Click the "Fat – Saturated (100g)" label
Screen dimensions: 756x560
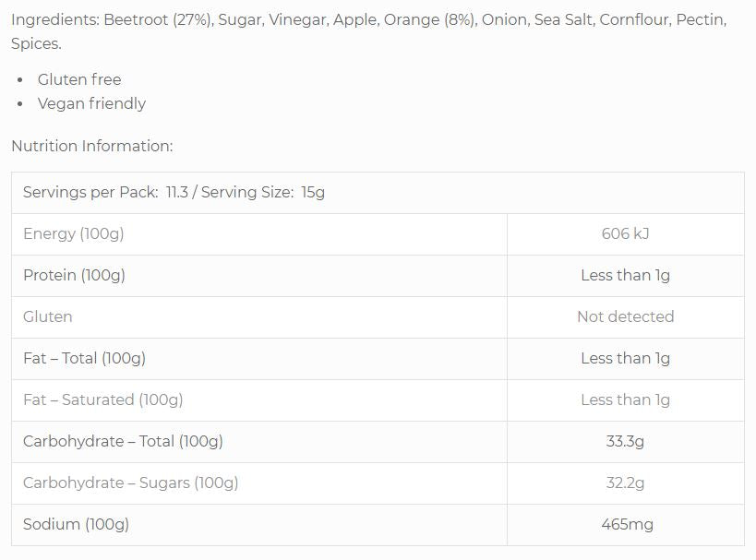(x=103, y=399)
